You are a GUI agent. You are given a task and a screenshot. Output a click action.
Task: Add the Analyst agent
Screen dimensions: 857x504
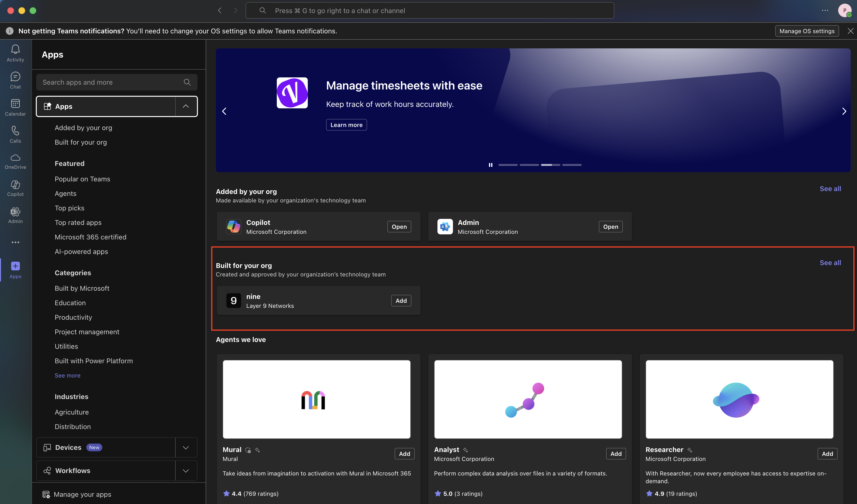click(616, 454)
